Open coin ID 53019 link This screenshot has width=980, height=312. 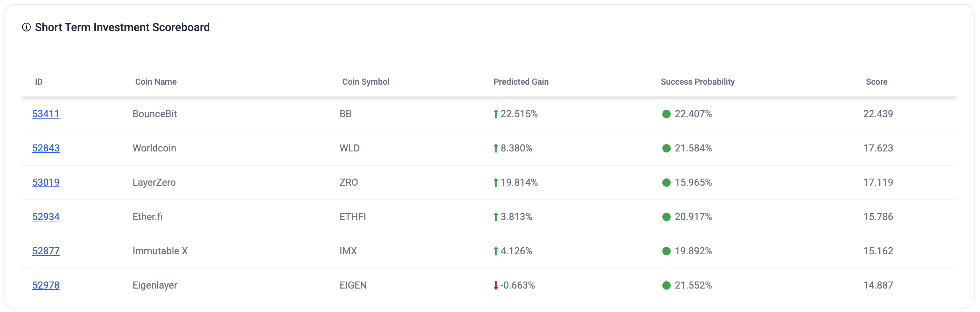click(x=46, y=183)
